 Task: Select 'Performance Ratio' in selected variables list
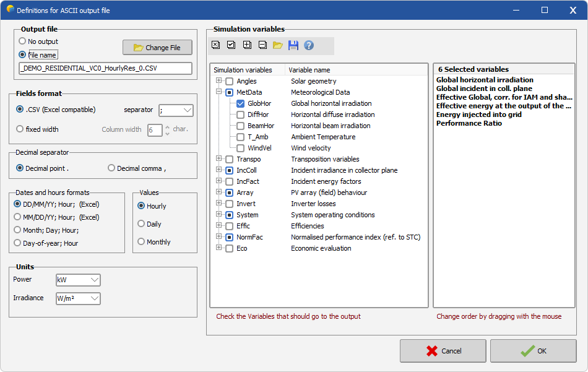pyautogui.click(x=469, y=123)
